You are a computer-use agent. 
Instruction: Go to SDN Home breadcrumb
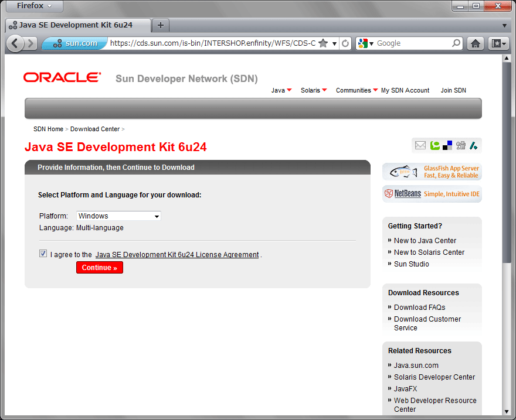pos(48,129)
